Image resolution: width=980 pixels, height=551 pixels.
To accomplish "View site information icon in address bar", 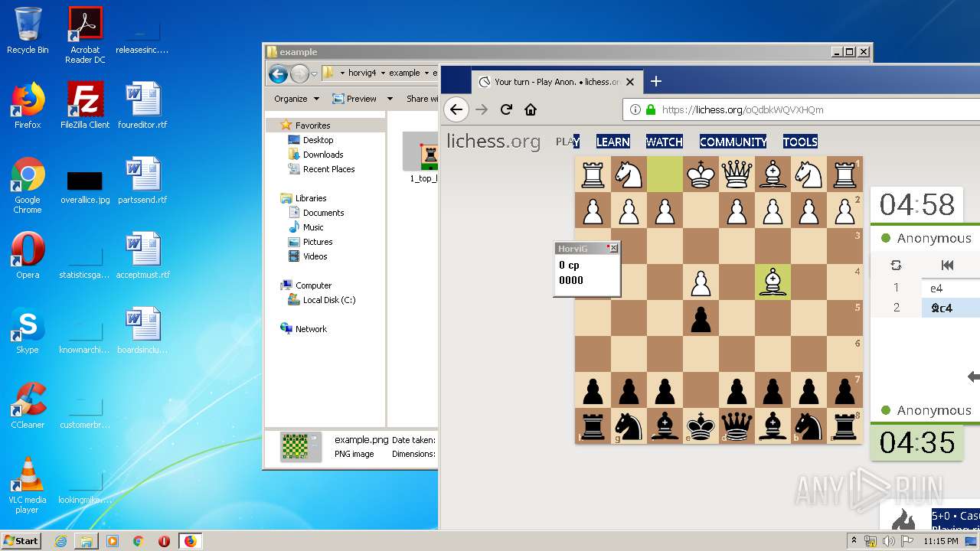I will (x=635, y=109).
